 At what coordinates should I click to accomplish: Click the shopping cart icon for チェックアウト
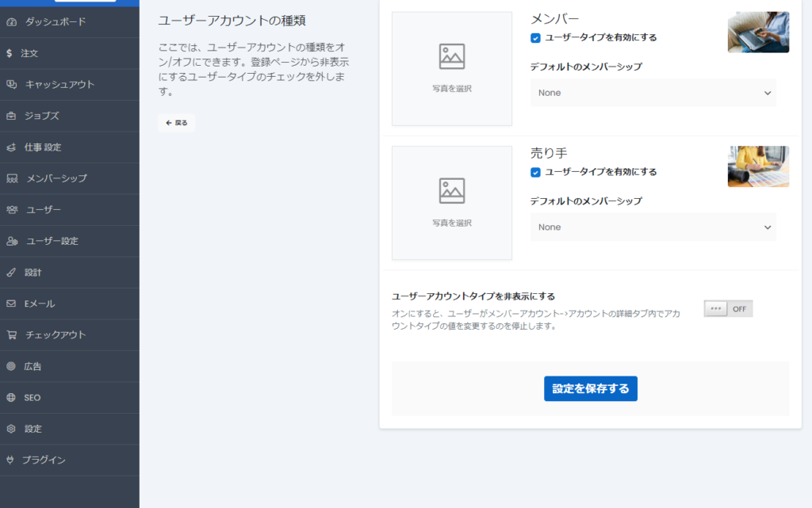[x=11, y=335]
